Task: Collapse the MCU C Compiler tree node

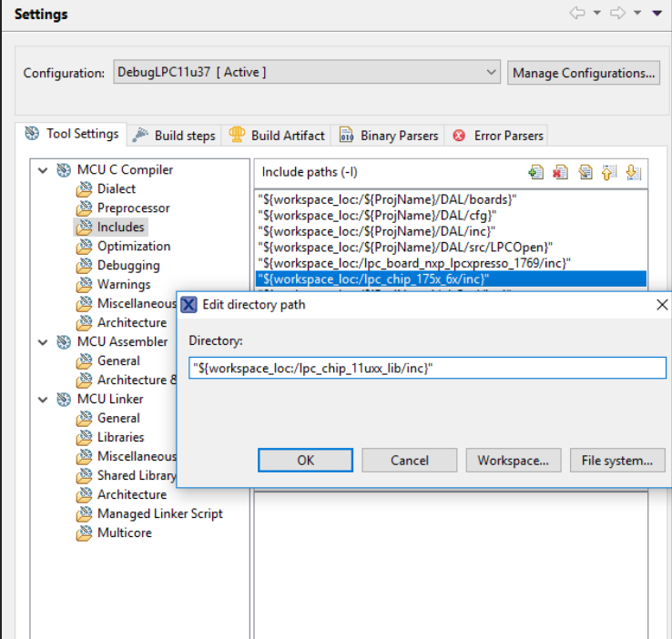Action: [x=43, y=170]
